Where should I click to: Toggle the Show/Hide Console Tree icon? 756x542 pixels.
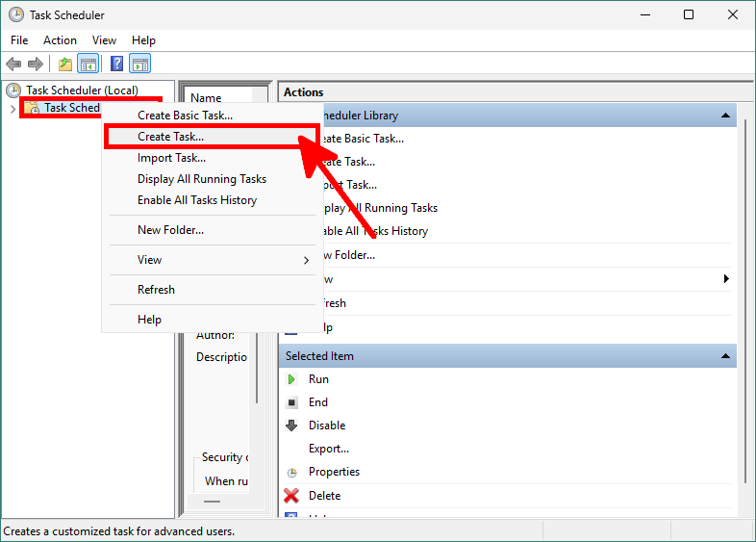[88, 65]
